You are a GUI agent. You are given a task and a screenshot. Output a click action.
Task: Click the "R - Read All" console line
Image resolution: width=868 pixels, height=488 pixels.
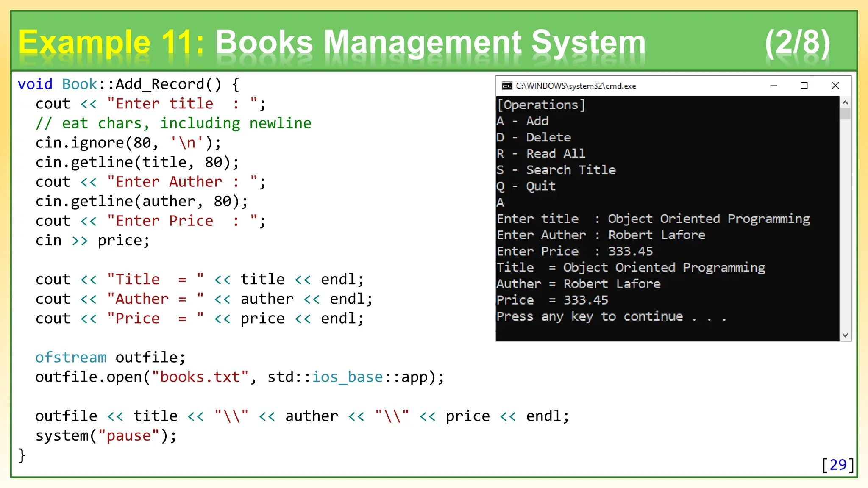tap(541, 153)
